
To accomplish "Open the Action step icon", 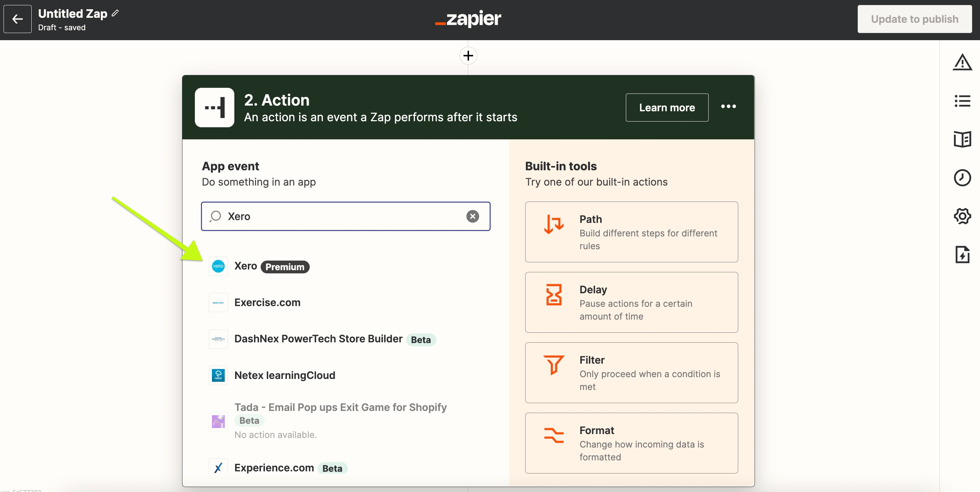I will pyautogui.click(x=214, y=108).
